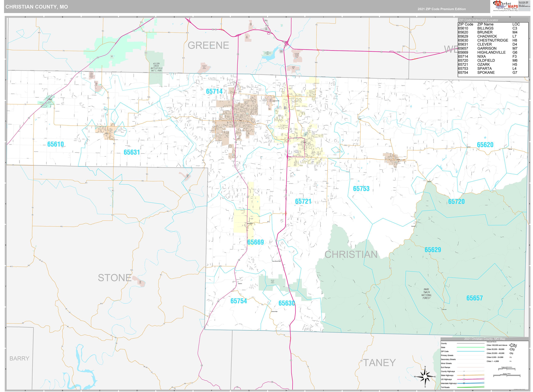Click the 'LOC' column header in the index
The image size is (533, 392).
click(x=516, y=24)
